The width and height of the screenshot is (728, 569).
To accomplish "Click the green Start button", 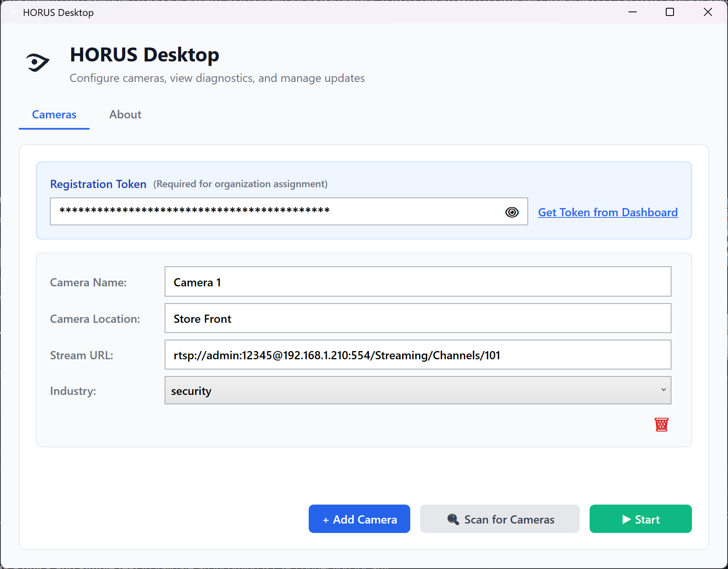I will (641, 519).
